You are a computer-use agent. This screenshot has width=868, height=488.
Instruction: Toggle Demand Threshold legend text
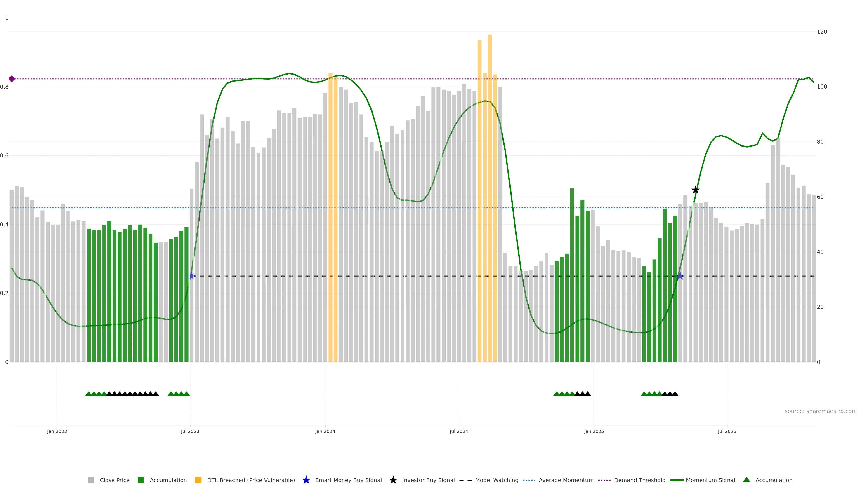tap(639, 480)
